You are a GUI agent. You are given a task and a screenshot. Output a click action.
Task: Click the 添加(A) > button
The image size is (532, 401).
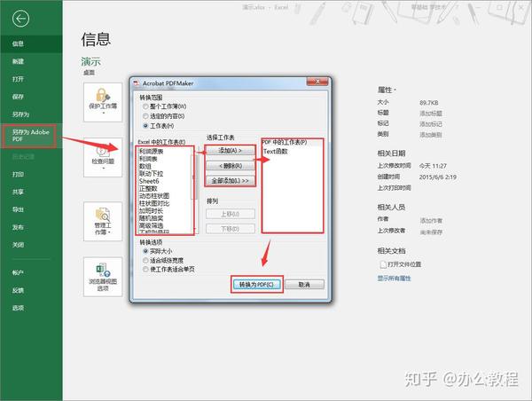pos(230,151)
